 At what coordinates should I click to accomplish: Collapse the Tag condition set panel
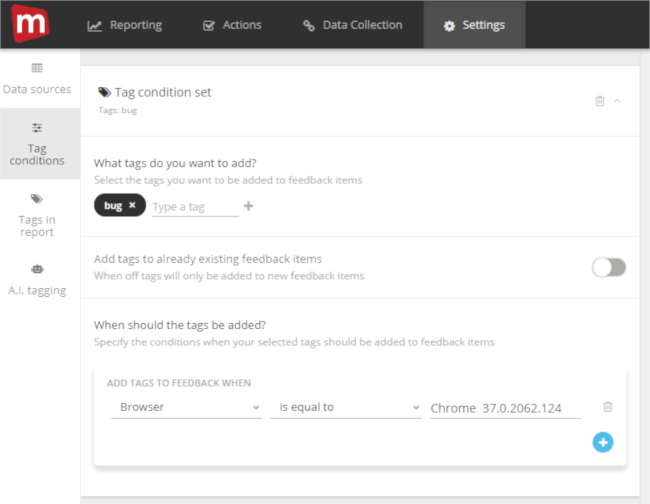coord(617,101)
